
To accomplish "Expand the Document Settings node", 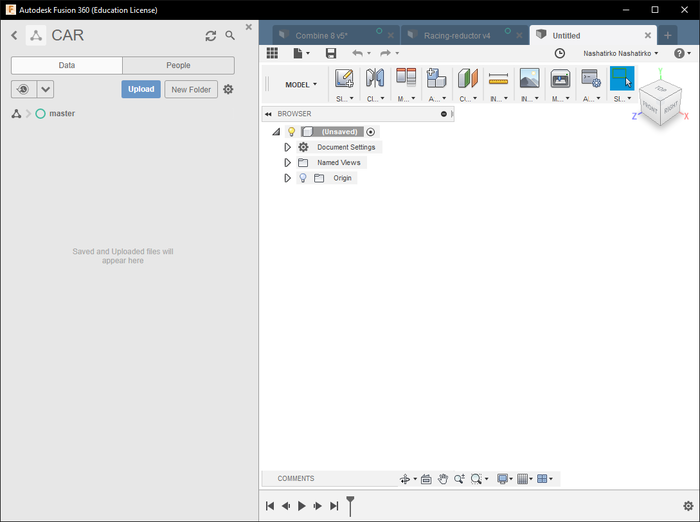I will pyautogui.click(x=288, y=147).
